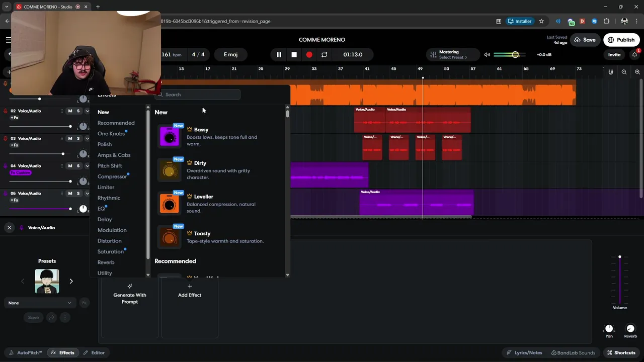Expand track 05 options chevron
Screen dimensions: 644x362
(87, 194)
